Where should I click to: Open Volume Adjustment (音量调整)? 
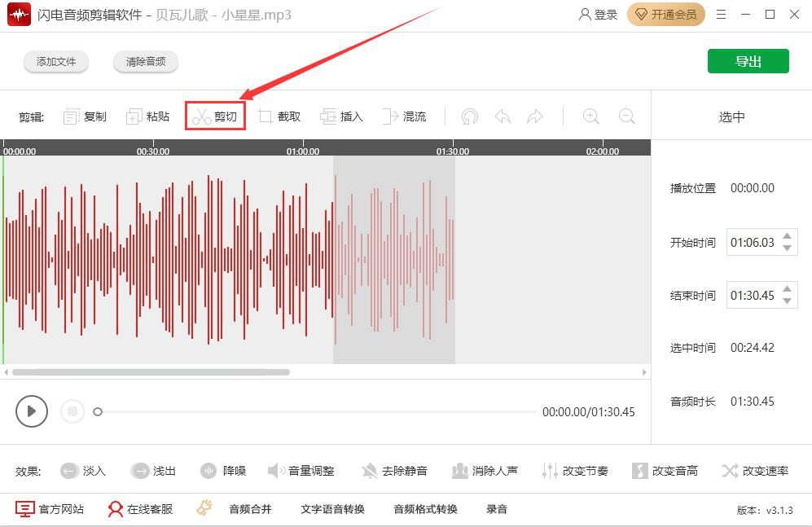click(301, 471)
